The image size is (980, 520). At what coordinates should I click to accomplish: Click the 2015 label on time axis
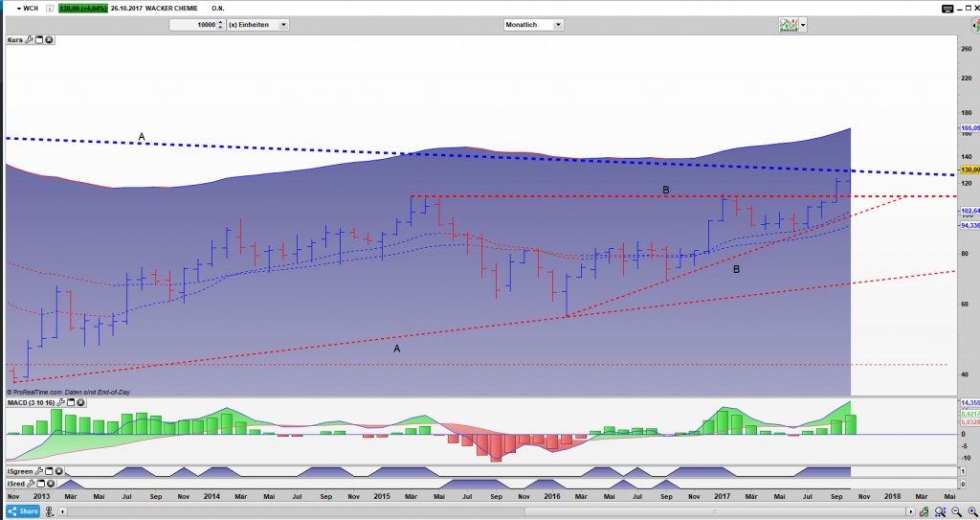pos(382,496)
